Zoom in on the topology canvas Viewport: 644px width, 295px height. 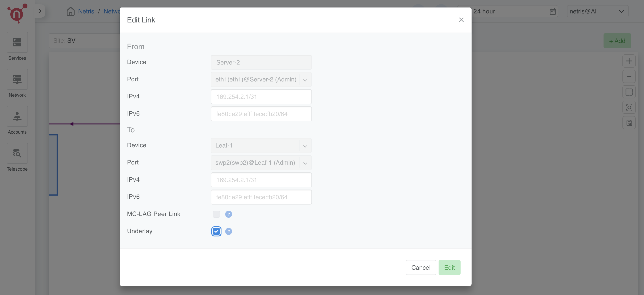[629, 61]
